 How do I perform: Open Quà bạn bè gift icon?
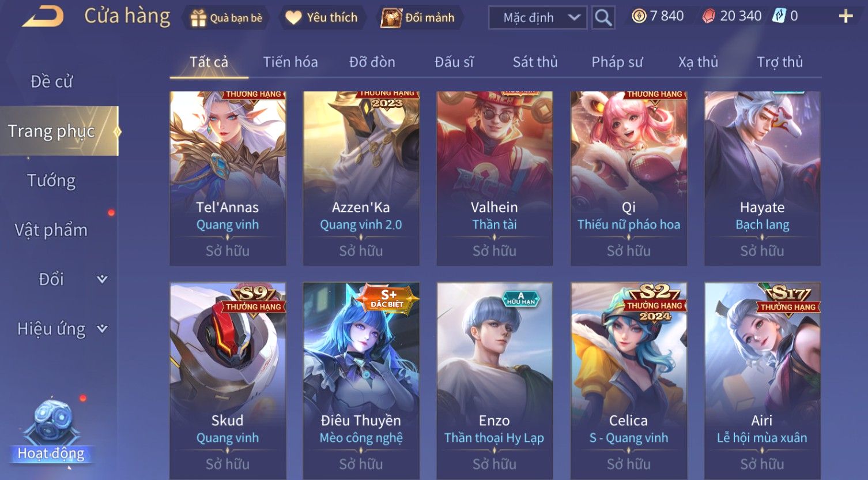pyautogui.click(x=198, y=18)
